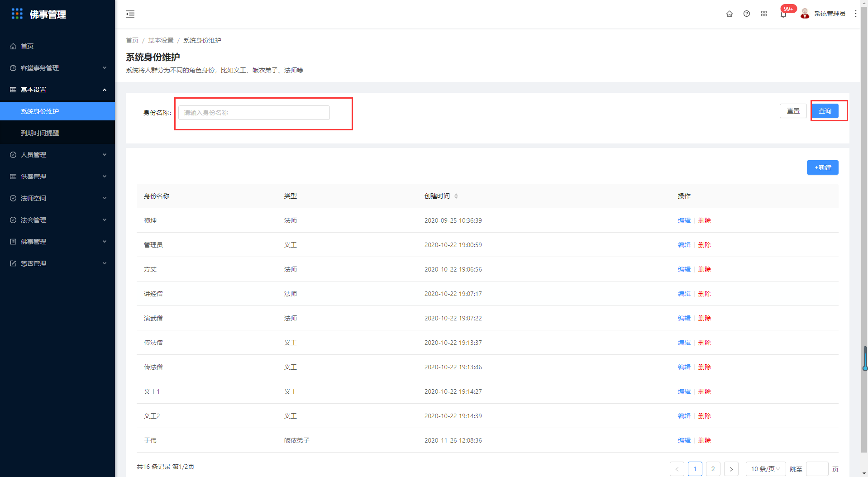Click the 人员管理 check-circle icon
The height and width of the screenshot is (477, 868).
click(13, 155)
